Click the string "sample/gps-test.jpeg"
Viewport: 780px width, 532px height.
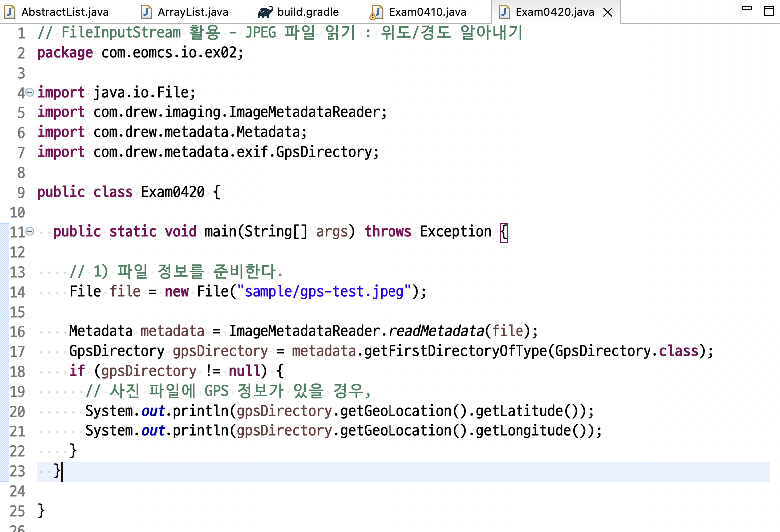[x=324, y=292]
